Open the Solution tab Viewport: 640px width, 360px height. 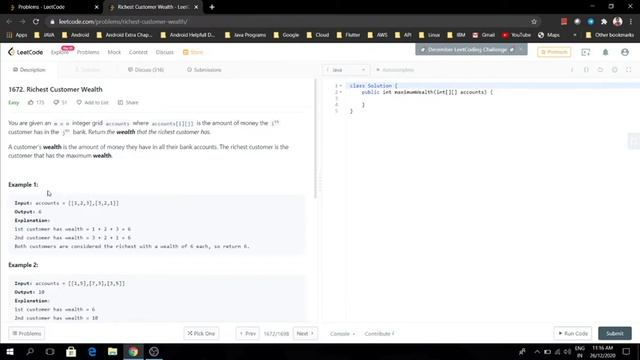coord(88,70)
